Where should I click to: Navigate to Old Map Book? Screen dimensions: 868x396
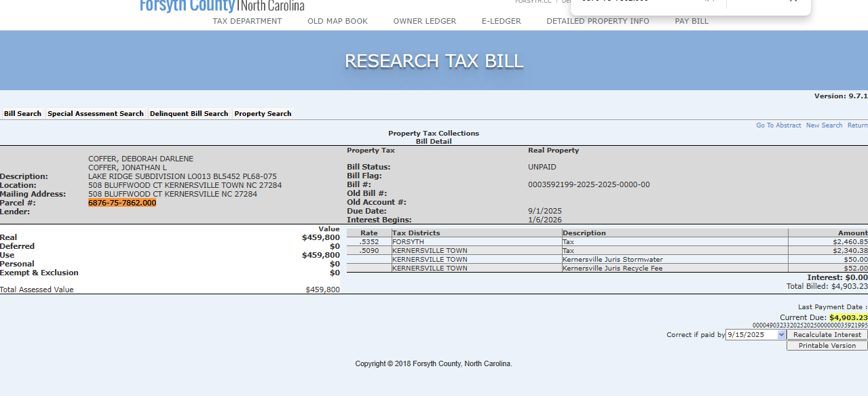[337, 21]
